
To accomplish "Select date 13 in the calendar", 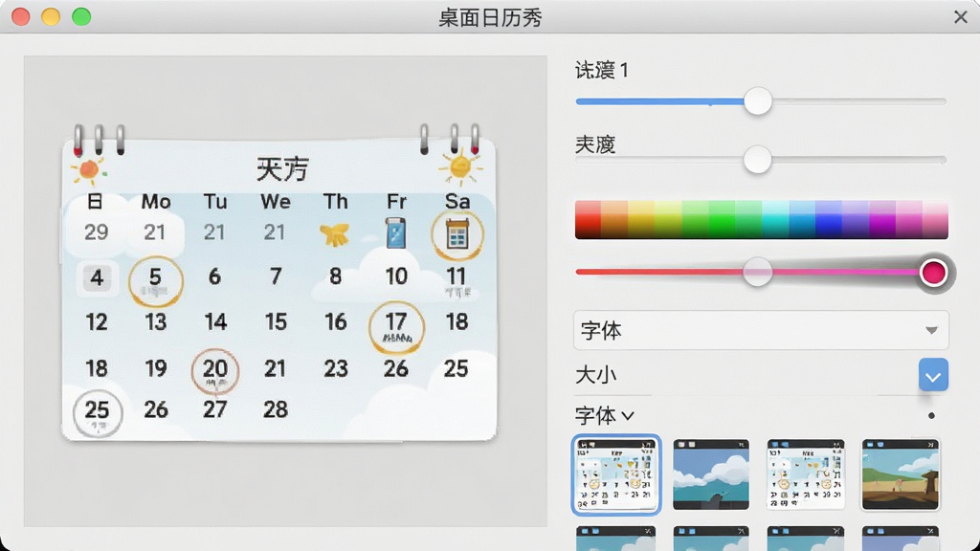I will tap(156, 322).
